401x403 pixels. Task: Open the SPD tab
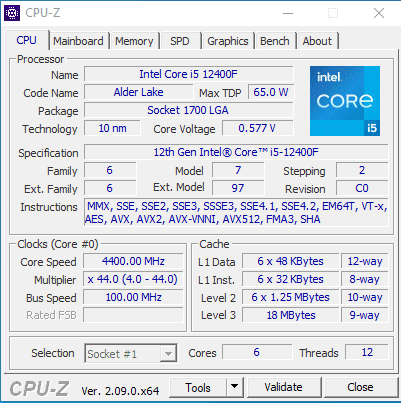point(180,41)
